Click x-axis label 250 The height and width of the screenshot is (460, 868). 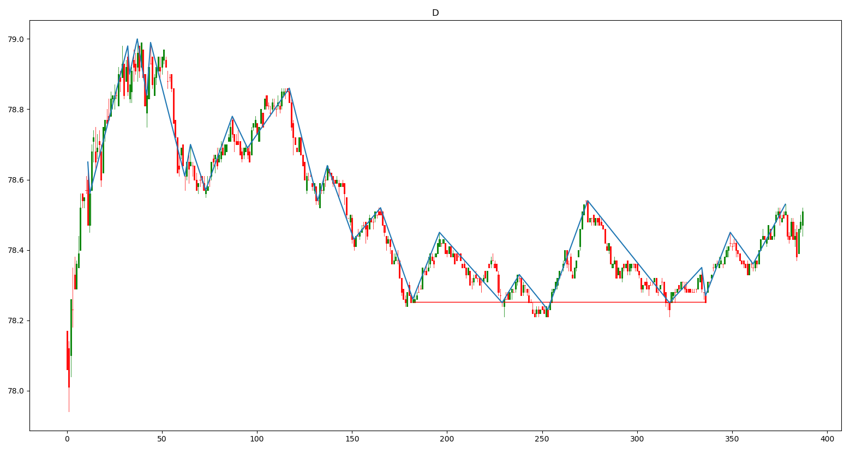click(542, 439)
